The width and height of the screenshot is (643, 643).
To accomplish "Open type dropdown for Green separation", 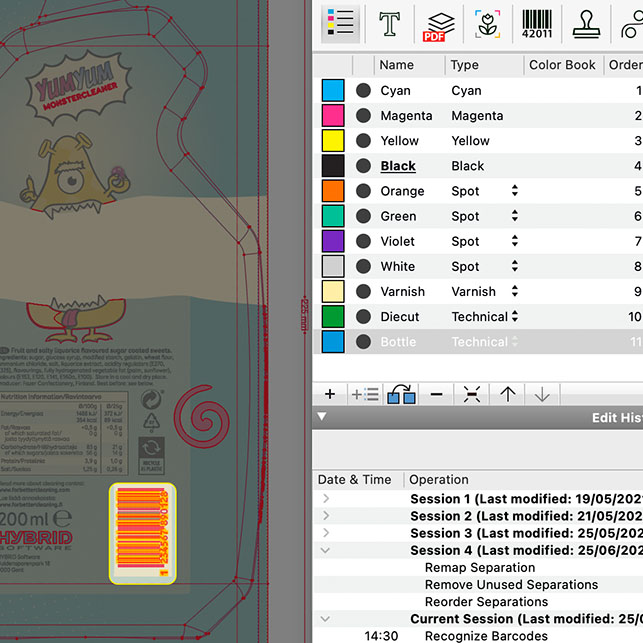I will [x=515, y=216].
